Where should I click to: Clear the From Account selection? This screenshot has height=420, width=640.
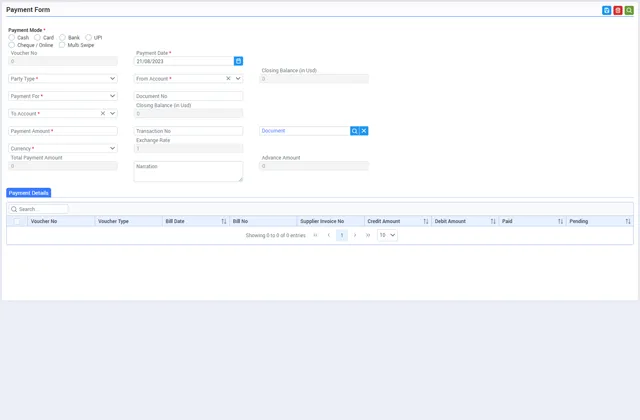tap(228, 79)
